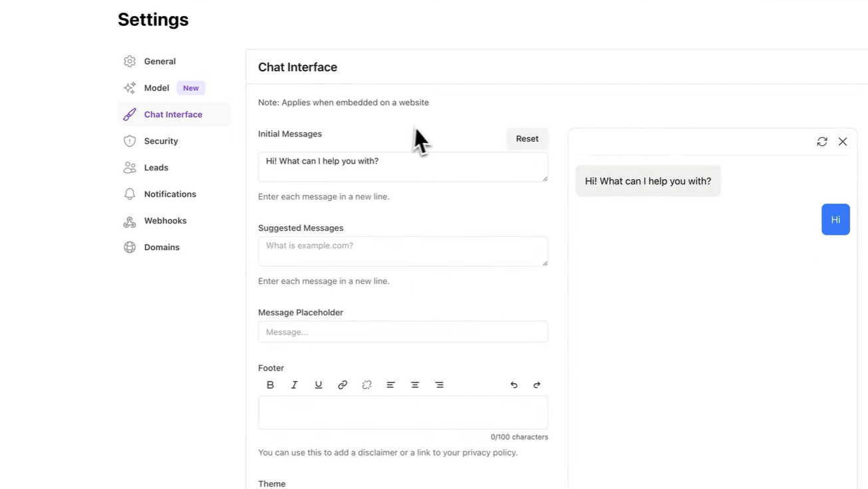Click the New badge beside Model
868x489 pixels.
[x=191, y=88]
